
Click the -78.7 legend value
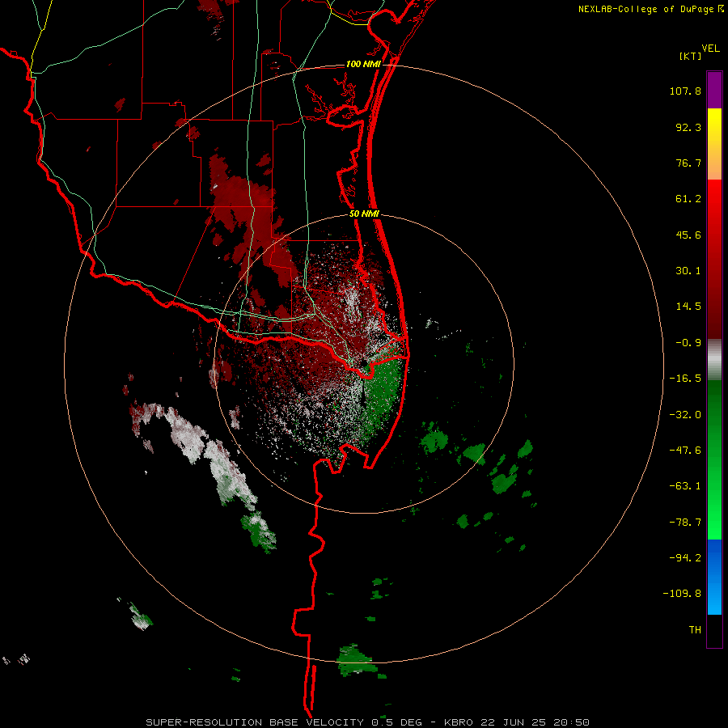(685, 523)
